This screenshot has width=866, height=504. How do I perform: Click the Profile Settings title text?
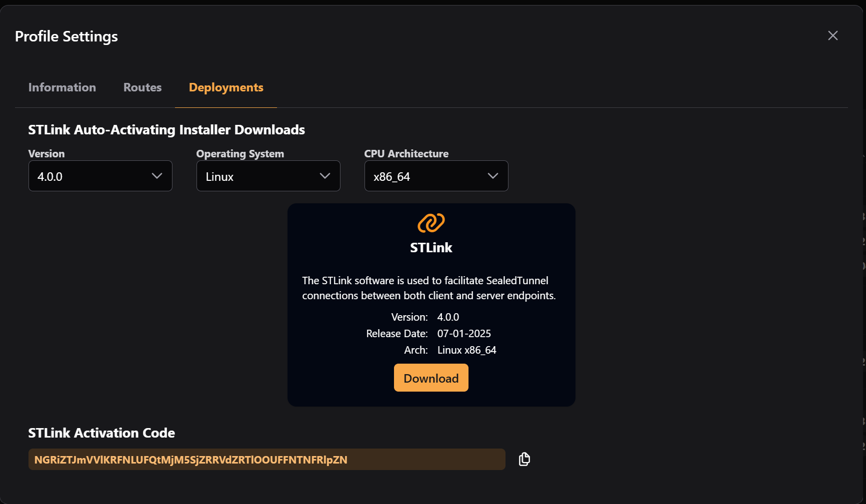click(x=66, y=36)
